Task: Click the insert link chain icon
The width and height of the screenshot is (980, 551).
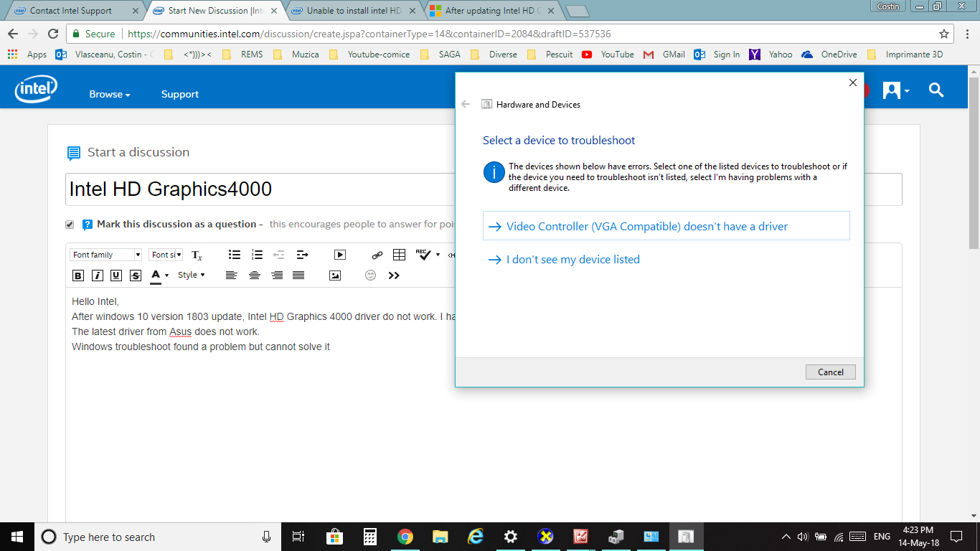Action: click(377, 255)
